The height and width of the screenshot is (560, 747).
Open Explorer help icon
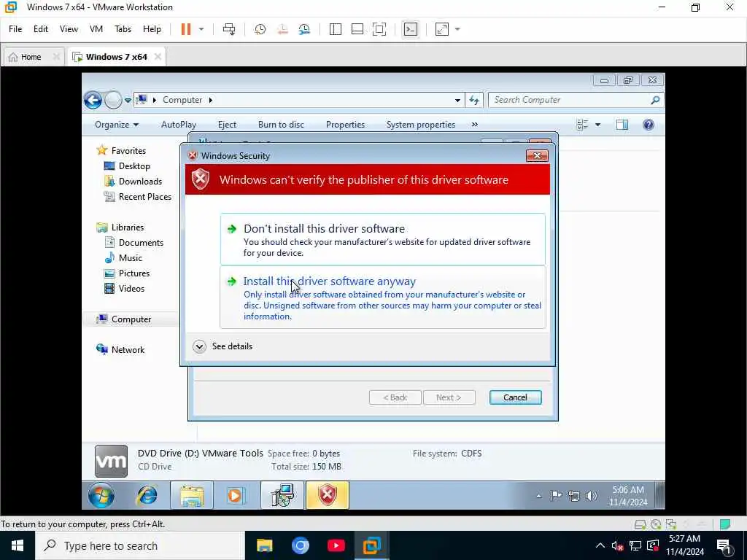pyautogui.click(x=649, y=125)
